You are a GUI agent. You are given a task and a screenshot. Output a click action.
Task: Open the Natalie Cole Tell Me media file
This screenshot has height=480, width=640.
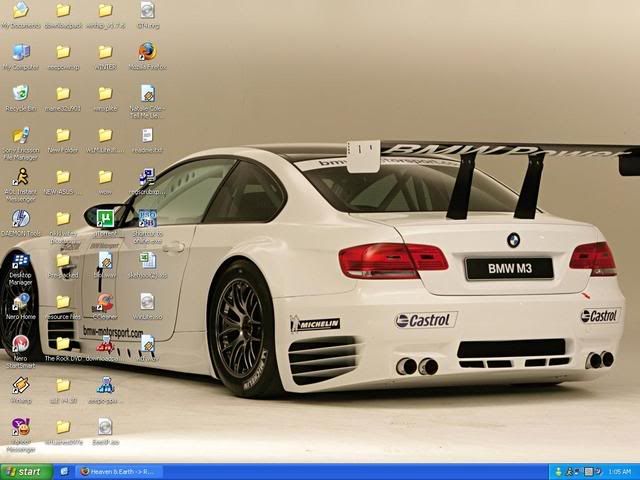148,93
